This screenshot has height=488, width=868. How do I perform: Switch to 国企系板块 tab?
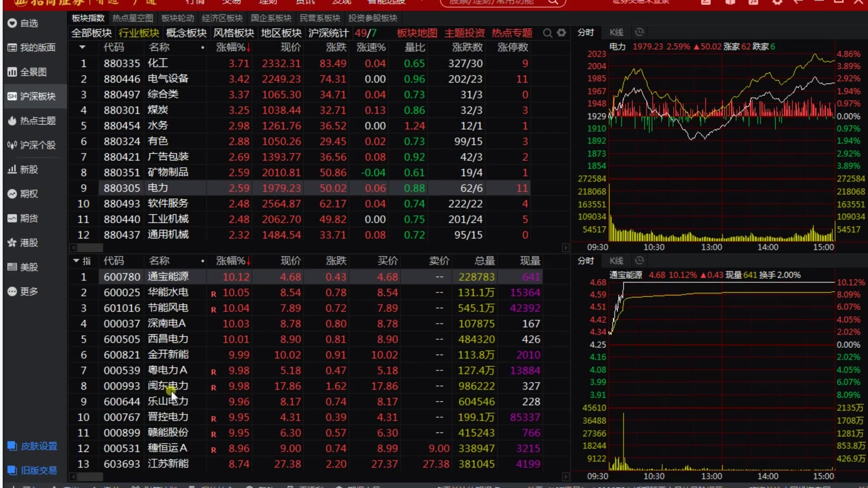[271, 18]
